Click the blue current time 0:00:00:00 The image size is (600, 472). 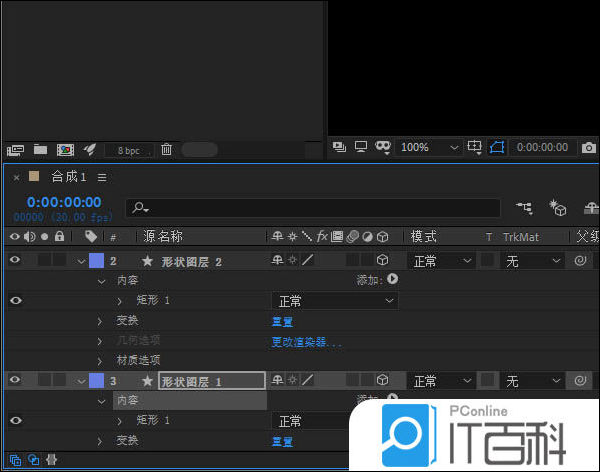tap(64, 202)
